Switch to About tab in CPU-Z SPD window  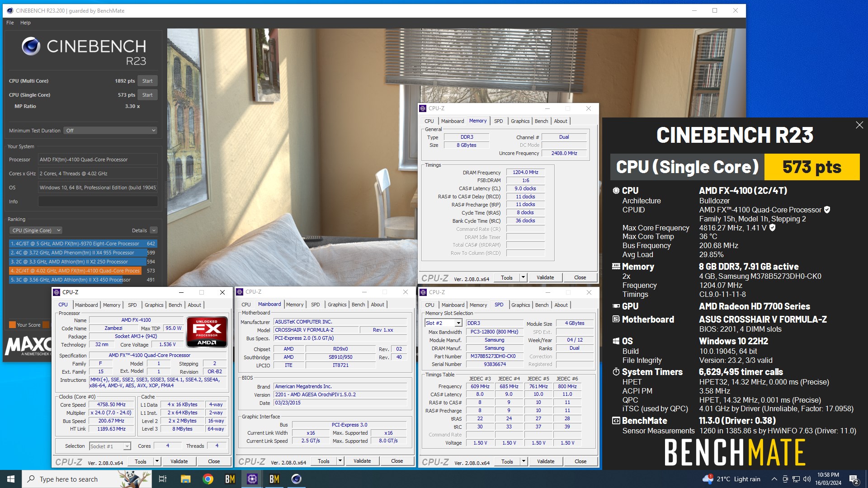[561, 305]
